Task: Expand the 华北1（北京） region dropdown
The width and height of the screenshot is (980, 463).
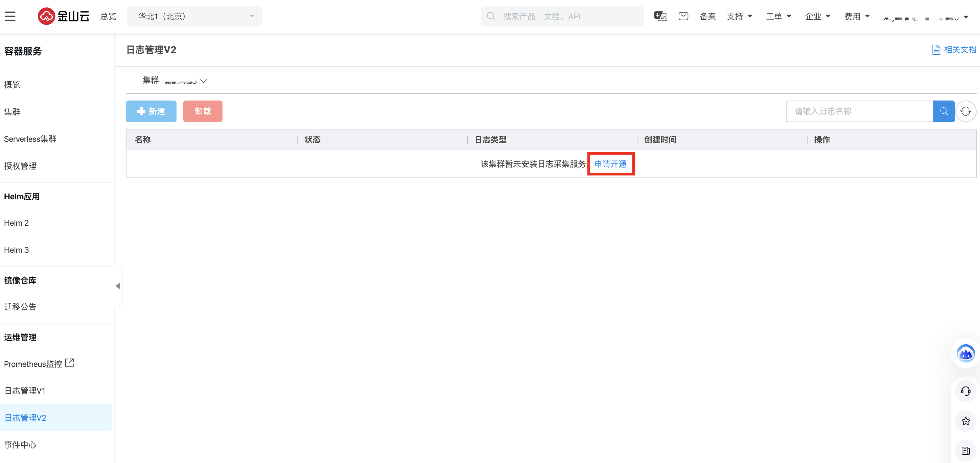Action: click(194, 16)
